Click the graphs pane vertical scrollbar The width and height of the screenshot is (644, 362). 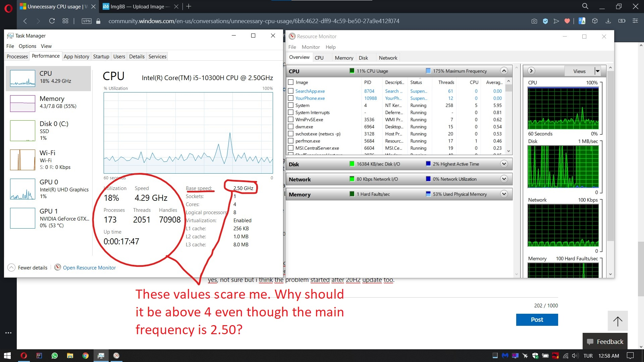coord(610,171)
